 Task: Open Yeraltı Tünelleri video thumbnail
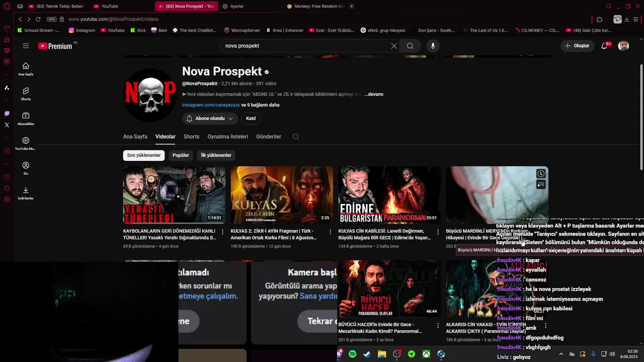pyautogui.click(x=174, y=195)
